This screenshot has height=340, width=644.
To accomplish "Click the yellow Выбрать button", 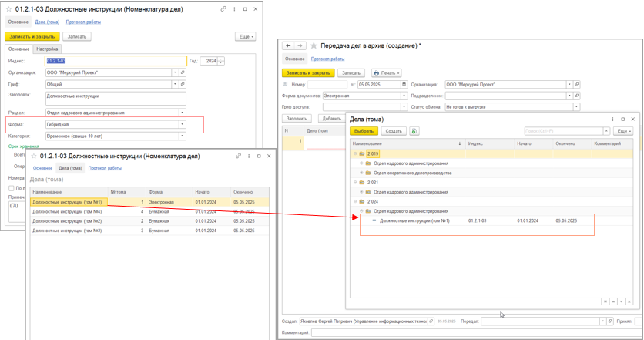I will (x=364, y=131).
